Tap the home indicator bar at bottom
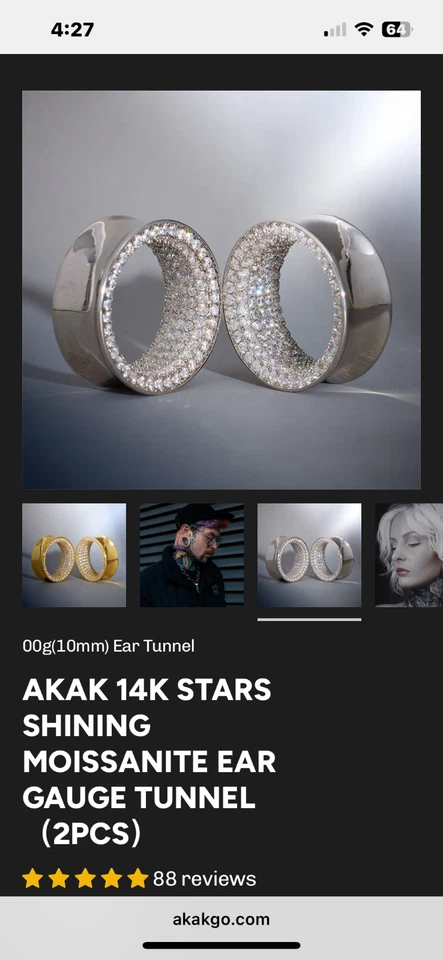 tap(222, 945)
